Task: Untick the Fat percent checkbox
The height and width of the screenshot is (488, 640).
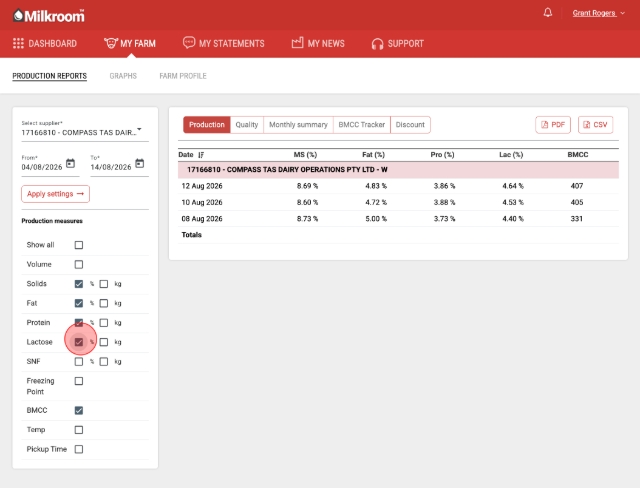Action: [x=79, y=303]
